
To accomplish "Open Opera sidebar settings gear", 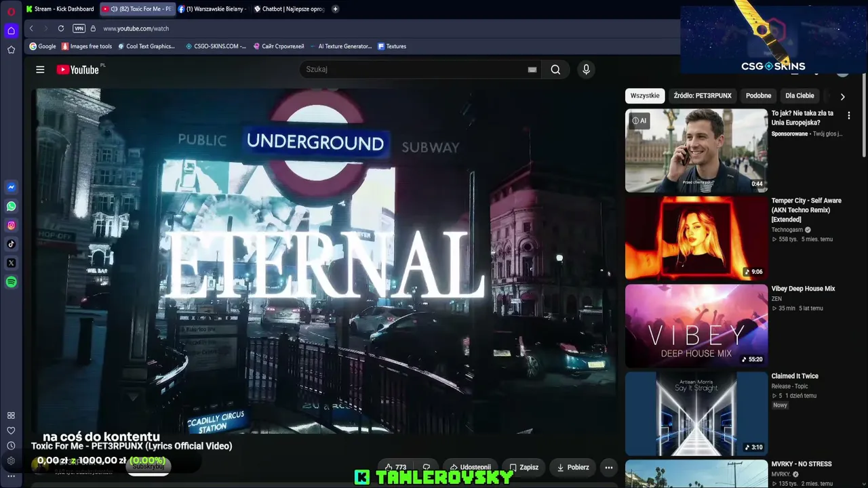I will pos(11,461).
